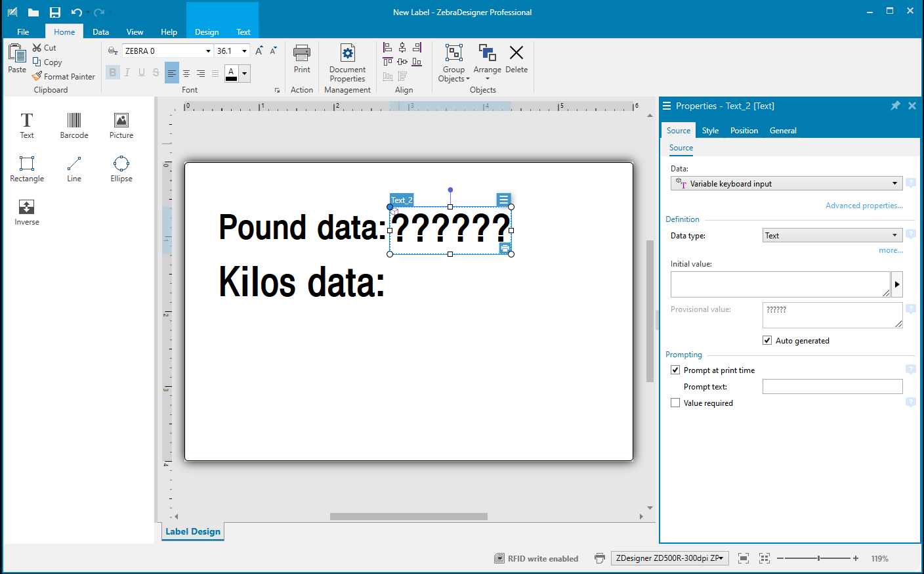This screenshot has height=574, width=924.
Task: Open the Data ribbon tab
Action: tap(100, 32)
